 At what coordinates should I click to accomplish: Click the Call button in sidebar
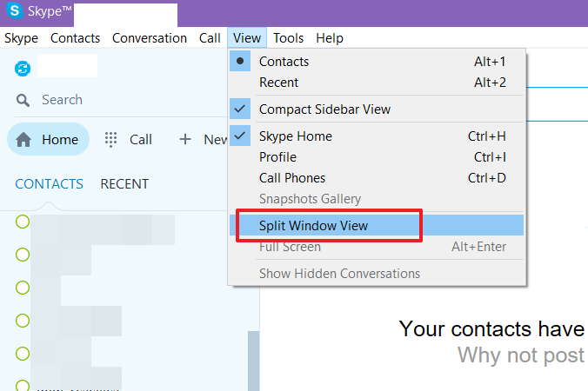click(x=129, y=139)
